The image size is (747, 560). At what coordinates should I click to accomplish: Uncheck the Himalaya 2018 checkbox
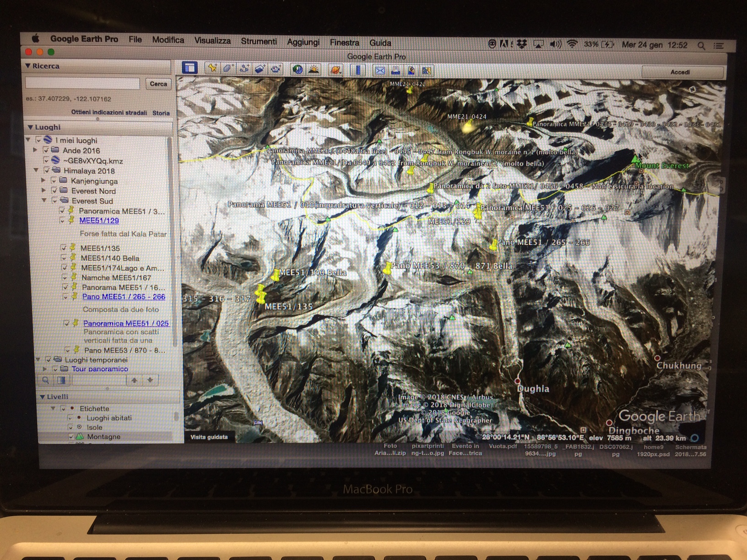tap(47, 171)
